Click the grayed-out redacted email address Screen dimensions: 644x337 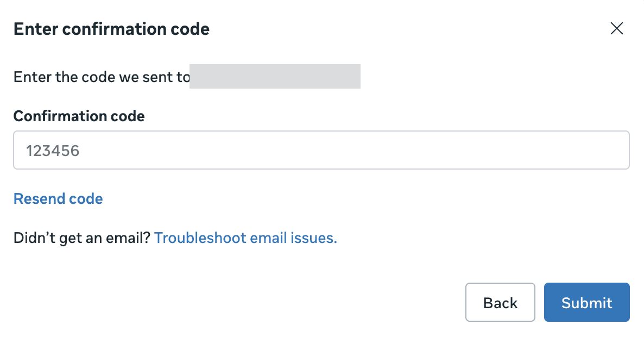click(x=275, y=77)
